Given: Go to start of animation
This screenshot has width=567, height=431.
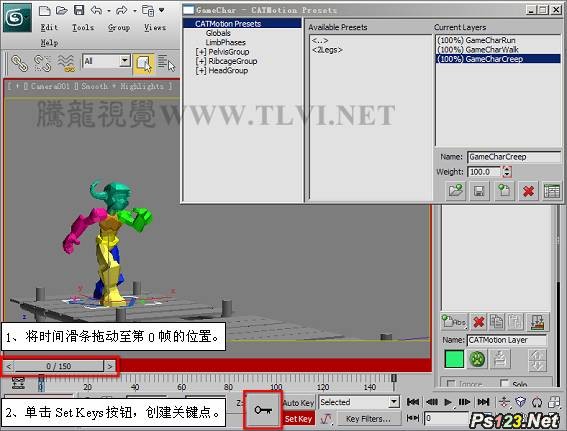Looking at the screenshot, I should click(x=413, y=402).
